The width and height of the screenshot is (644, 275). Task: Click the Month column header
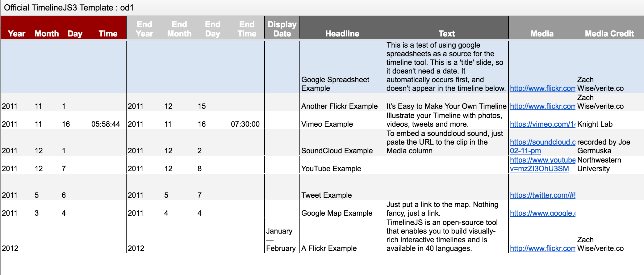click(x=47, y=33)
